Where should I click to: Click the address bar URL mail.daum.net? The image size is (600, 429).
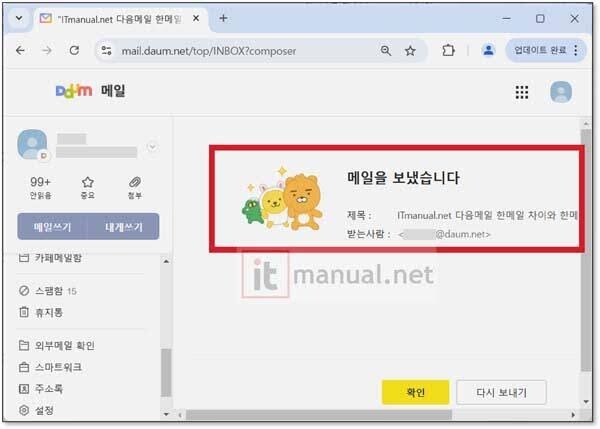click(209, 51)
